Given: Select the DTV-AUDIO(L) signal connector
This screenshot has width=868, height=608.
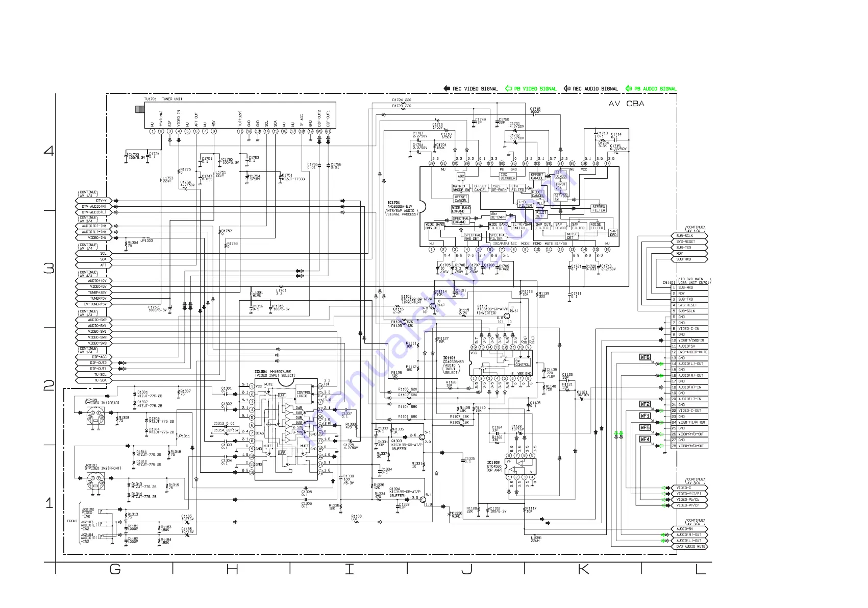Looking at the screenshot, I should pyautogui.click(x=93, y=212).
